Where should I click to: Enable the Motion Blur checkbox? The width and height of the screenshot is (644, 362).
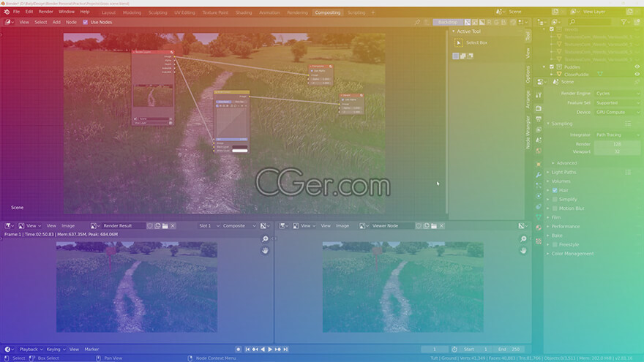point(555,208)
